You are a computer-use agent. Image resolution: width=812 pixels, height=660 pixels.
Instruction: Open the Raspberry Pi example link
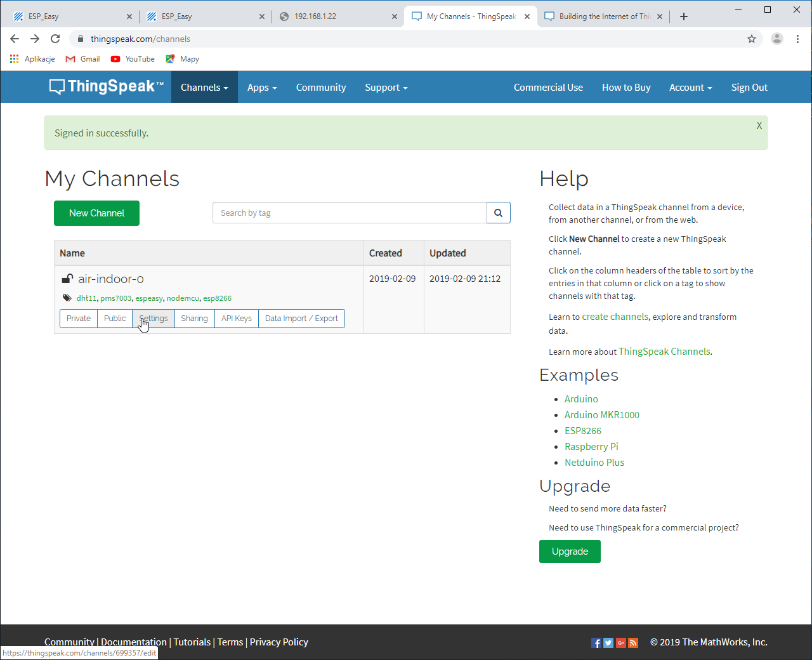click(x=591, y=447)
